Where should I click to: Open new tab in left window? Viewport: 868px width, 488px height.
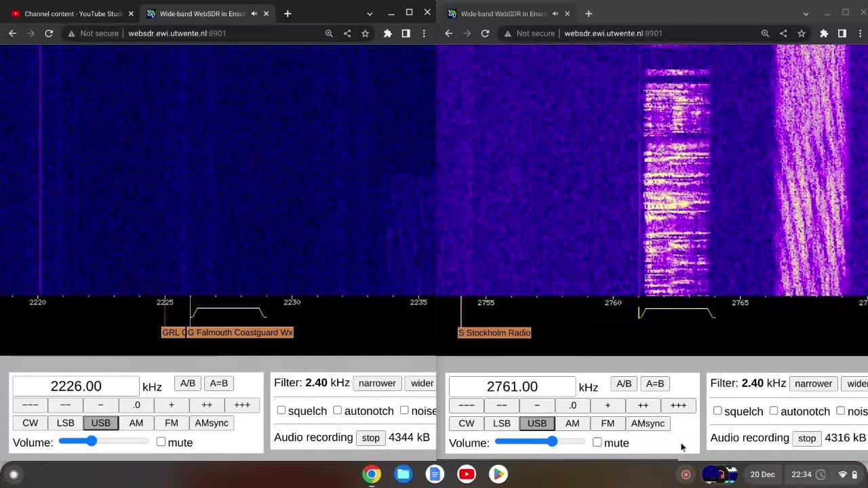tap(288, 14)
